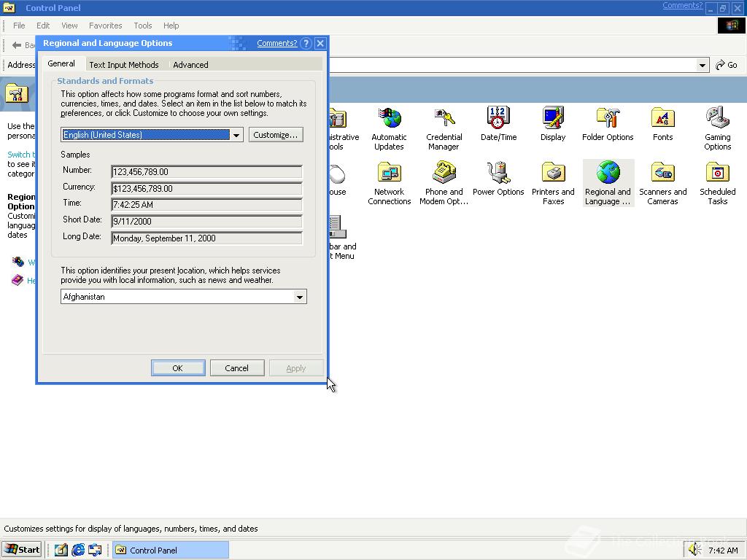Click the Back arrow in Control Panel toolbar
747x560 pixels.
click(18, 45)
